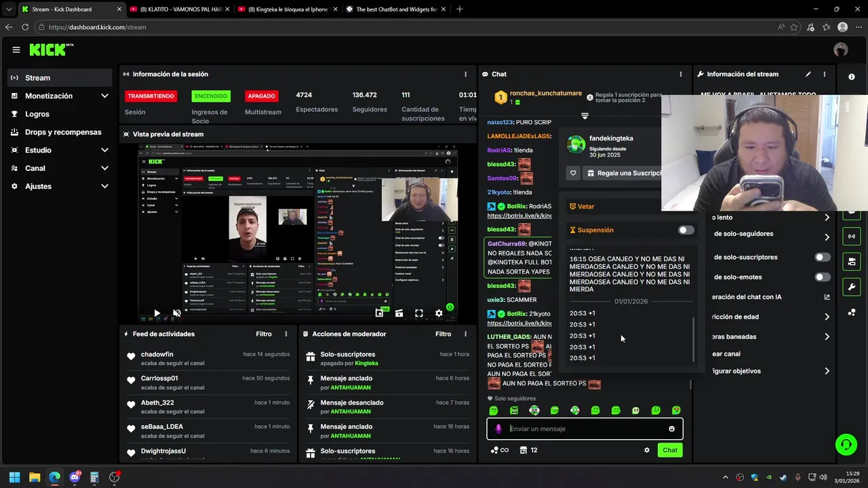Screen dimensions: 868x488
Task: Collapse the gift leaderboard chevron in chat
Action: coord(585,116)
